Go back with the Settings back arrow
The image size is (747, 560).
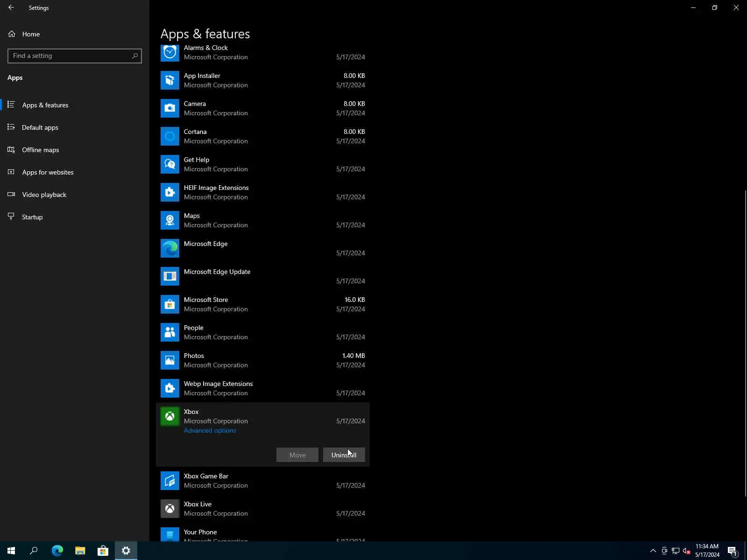click(x=11, y=7)
